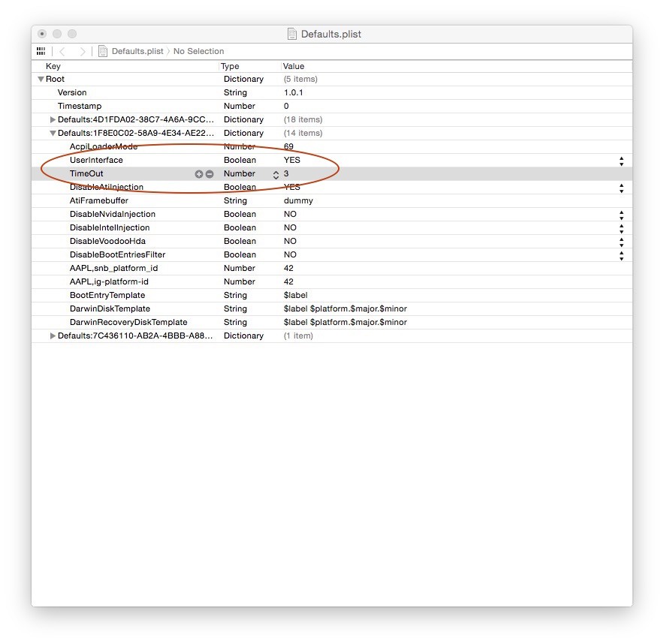Screen dimensions: 664x644
Task: Click the TimeOut value 3
Action: coord(286,174)
